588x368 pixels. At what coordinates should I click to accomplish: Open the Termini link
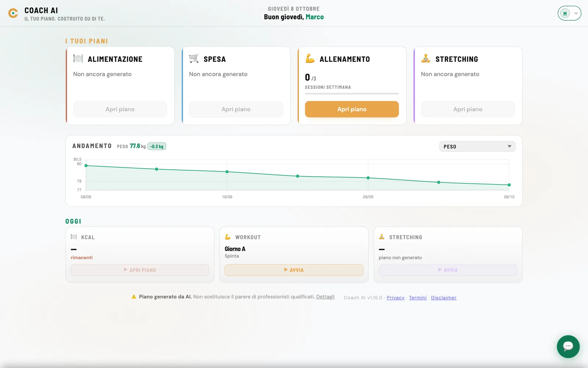click(x=418, y=298)
